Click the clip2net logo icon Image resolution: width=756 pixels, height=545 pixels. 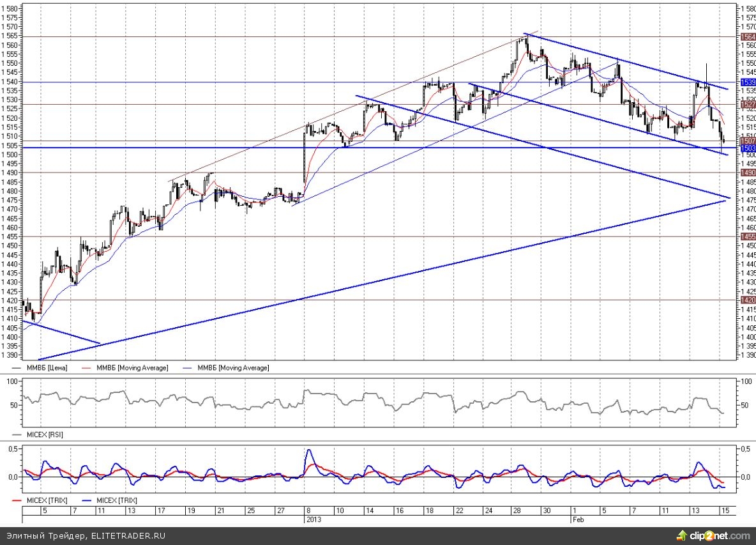tap(684, 535)
